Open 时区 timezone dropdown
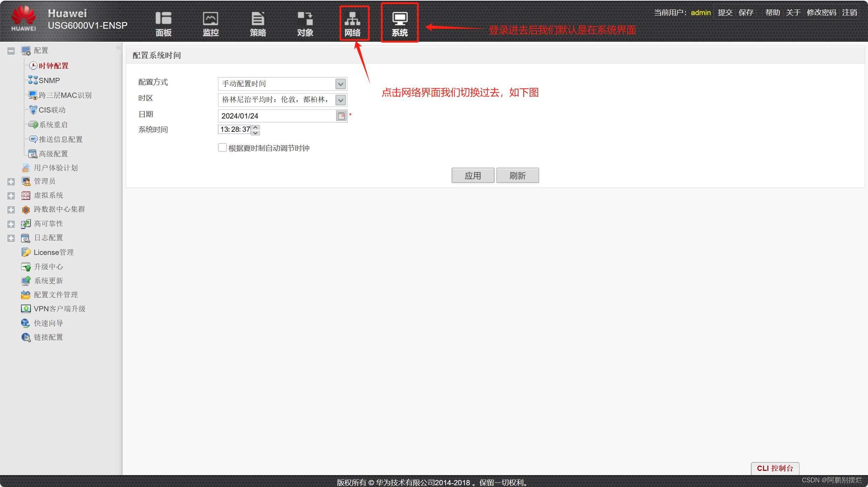868x487 pixels. tap(340, 100)
